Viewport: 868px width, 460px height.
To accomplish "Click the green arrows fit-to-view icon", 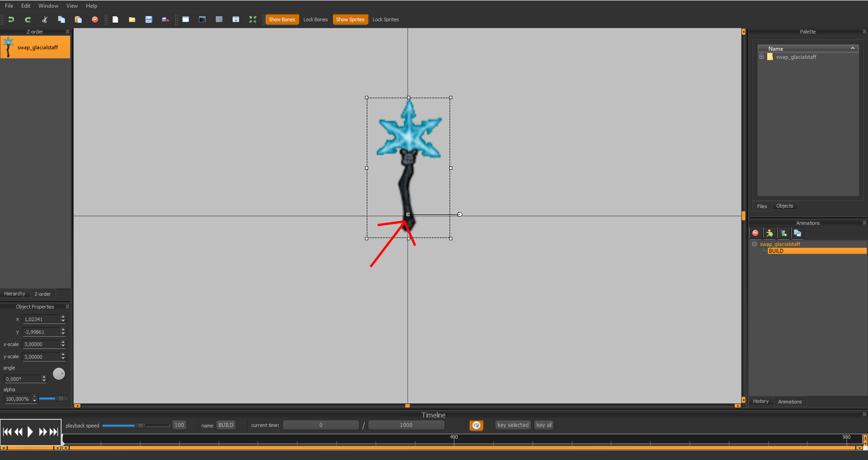I will point(252,19).
